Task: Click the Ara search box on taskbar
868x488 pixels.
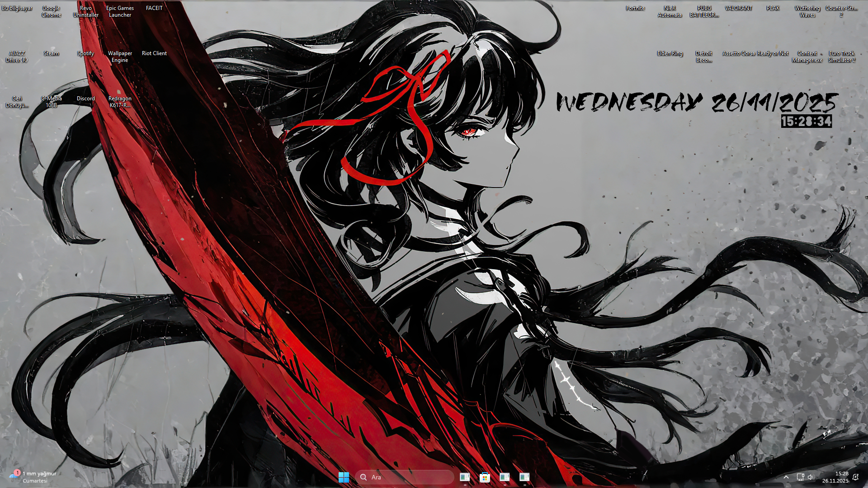Action: pyautogui.click(x=405, y=477)
